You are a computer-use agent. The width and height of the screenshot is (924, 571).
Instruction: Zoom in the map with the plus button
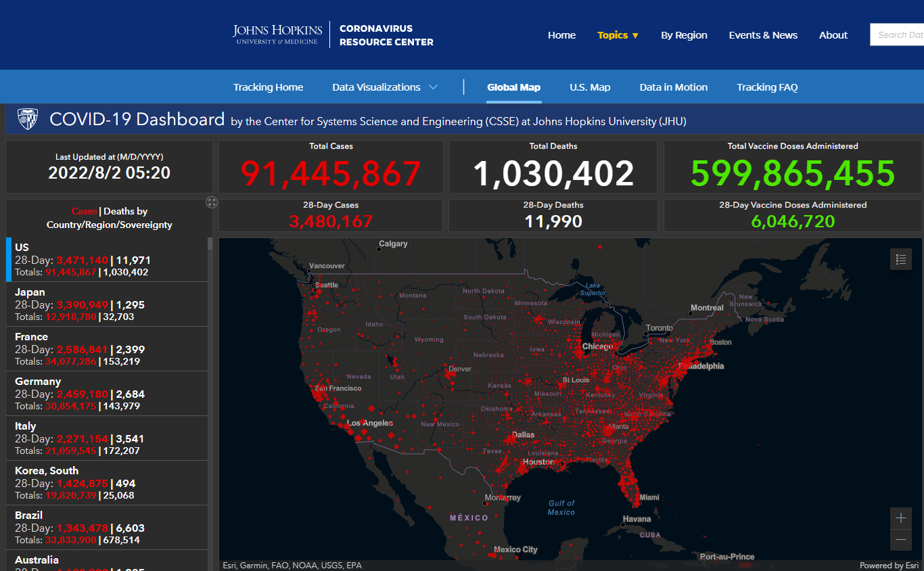click(900, 518)
